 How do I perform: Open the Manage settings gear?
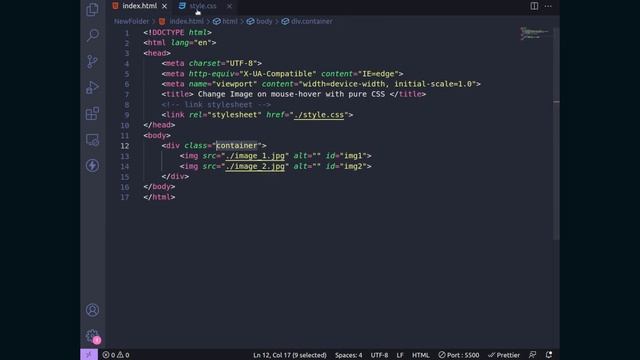pyautogui.click(x=92, y=336)
